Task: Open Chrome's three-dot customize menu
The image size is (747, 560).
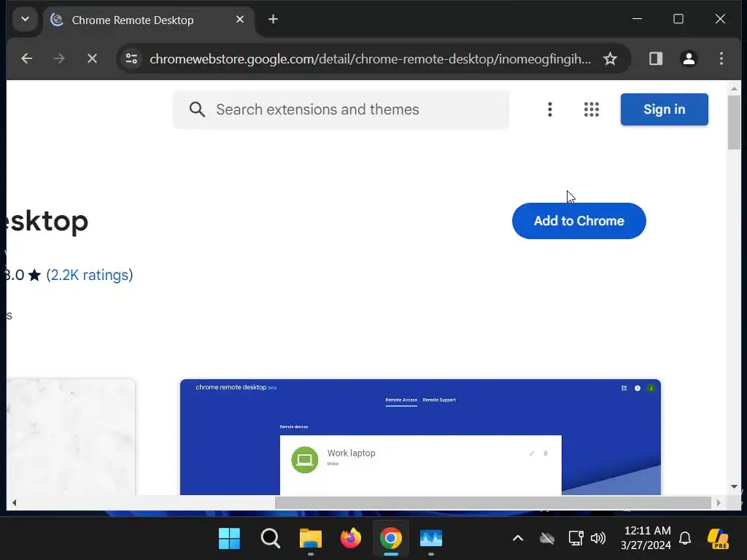Action: [x=721, y=58]
